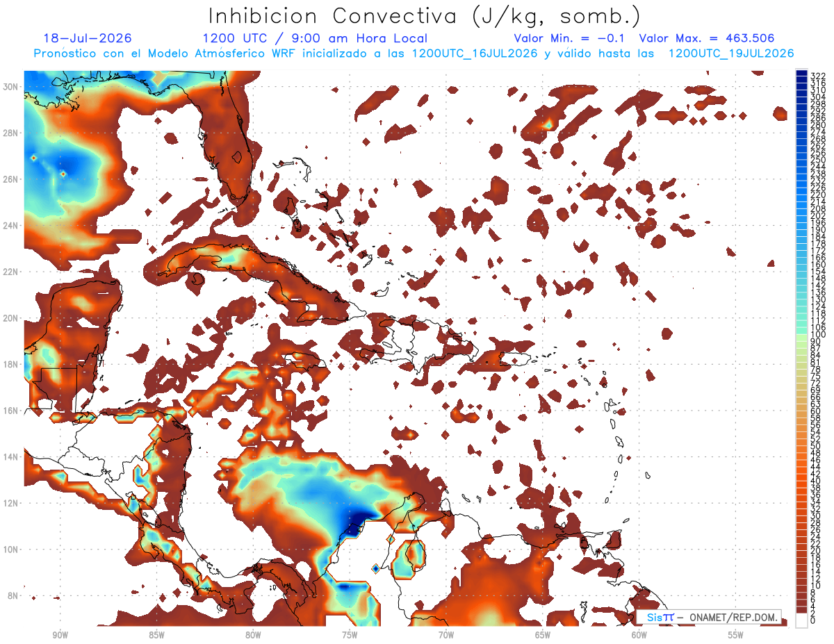Click the '70W' longitude label
834x644 pixels.
pyautogui.click(x=446, y=636)
